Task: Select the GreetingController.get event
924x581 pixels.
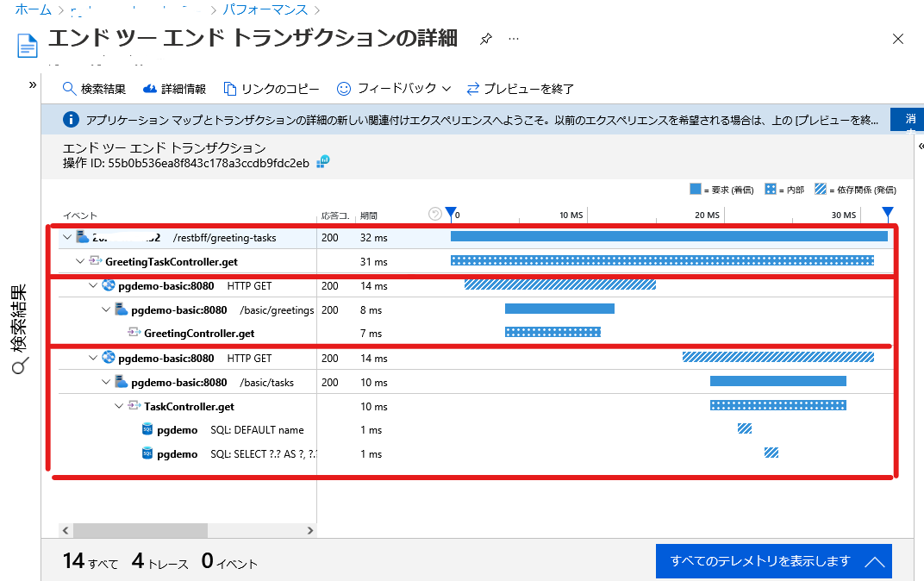Action: (x=199, y=334)
